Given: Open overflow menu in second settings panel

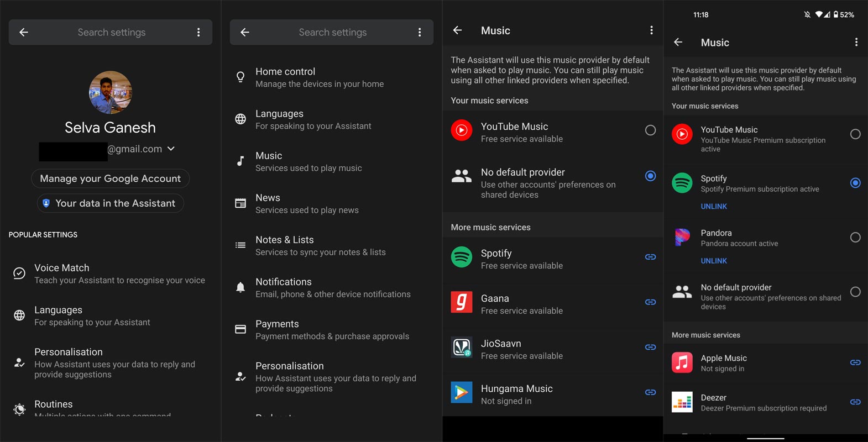Looking at the screenshot, I should tap(420, 32).
